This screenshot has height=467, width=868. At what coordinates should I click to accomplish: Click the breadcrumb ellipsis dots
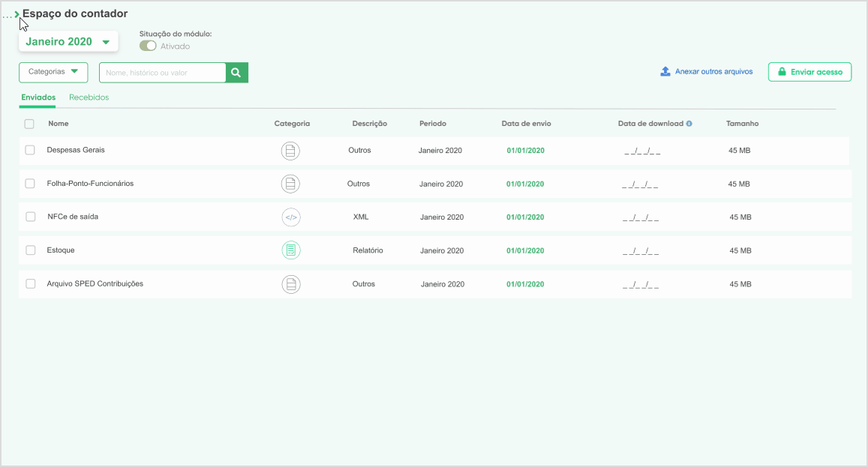[8, 16]
